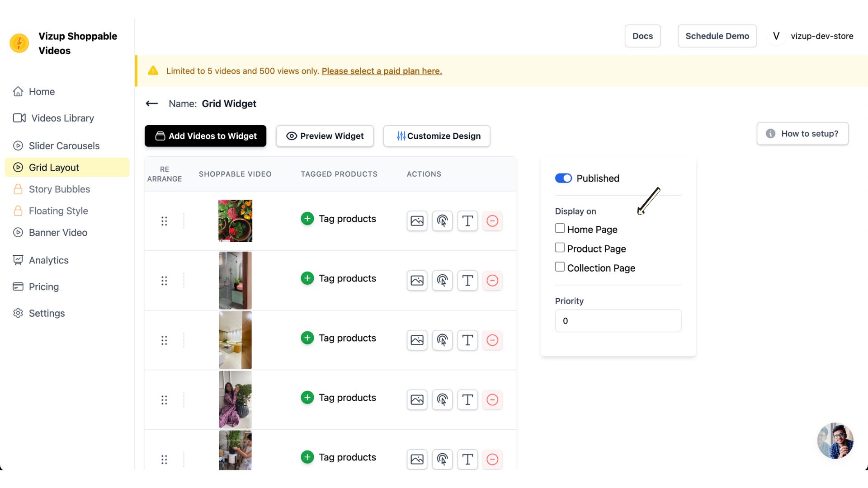Image resolution: width=868 pixels, height=488 pixels.
Task: Enable display on Home Page checkbox
Action: click(x=560, y=229)
